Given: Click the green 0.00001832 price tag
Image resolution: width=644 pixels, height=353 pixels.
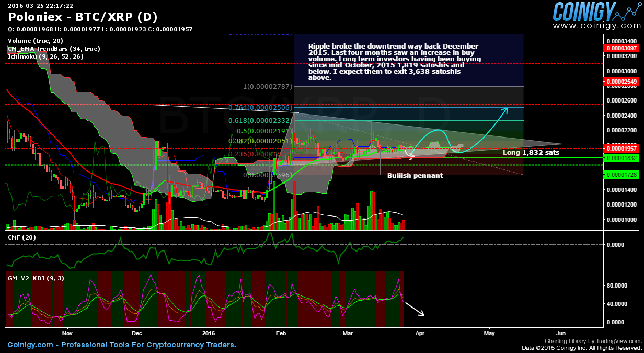Looking at the screenshot, I should (620, 157).
